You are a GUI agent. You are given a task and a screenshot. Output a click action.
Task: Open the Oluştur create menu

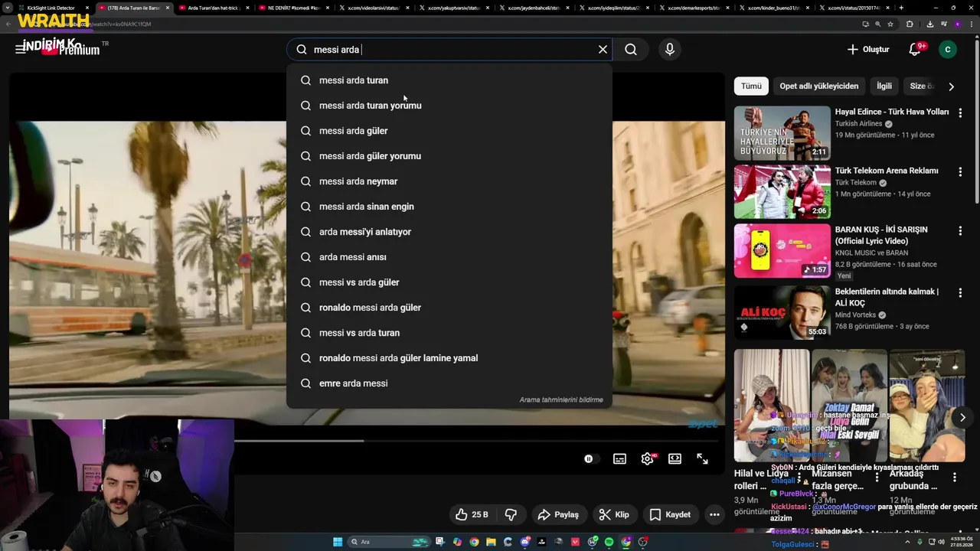click(x=868, y=49)
